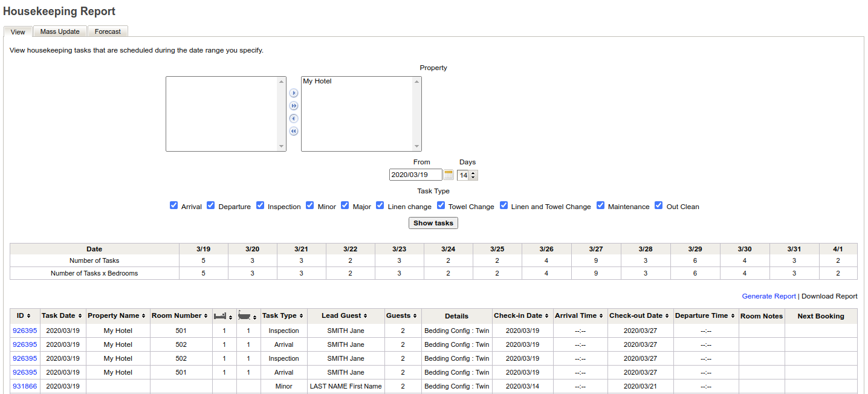Click the move all properties left icon
This screenshot has height=394, width=868.
click(x=294, y=131)
